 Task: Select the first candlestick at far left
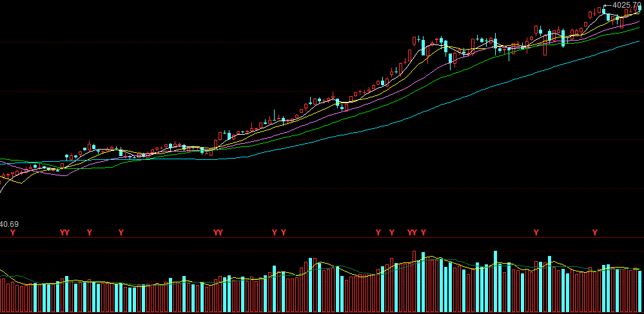[2, 176]
